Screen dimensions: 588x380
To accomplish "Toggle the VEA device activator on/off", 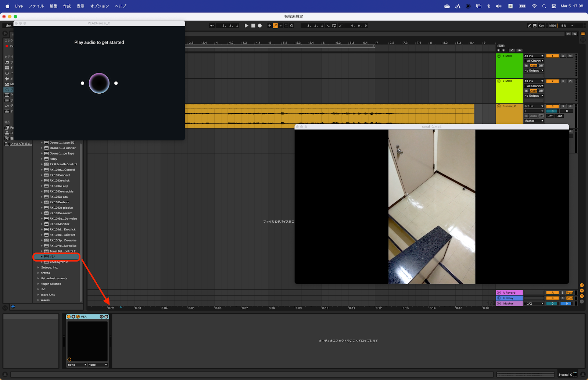I will [69, 317].
